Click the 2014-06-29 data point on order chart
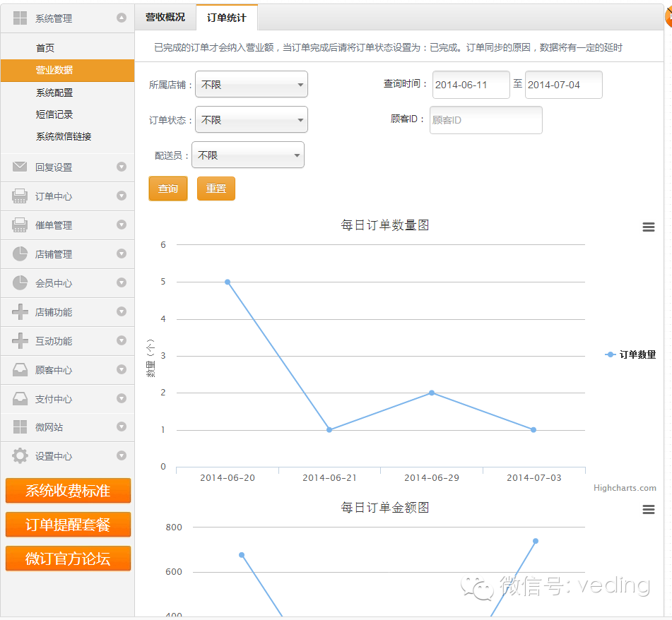Viewport: 672px width, 620px height. pyautogui.click(x=432, y=393)
